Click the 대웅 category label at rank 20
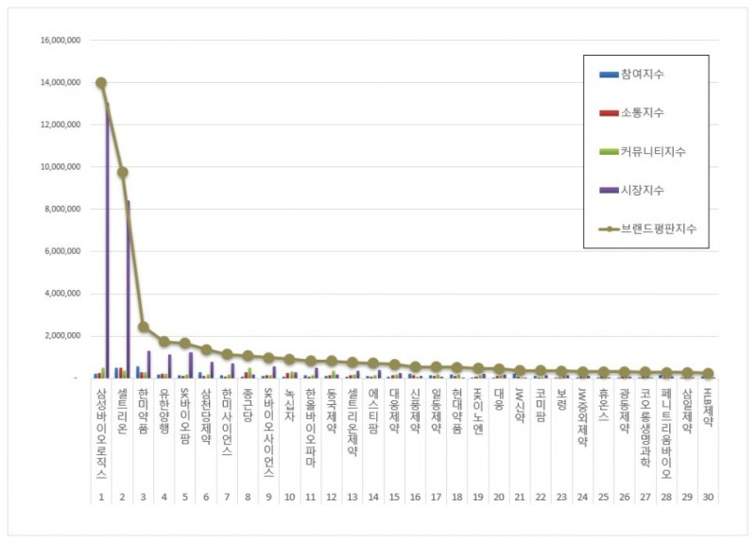Viewport: 756px width, 541px height. click(x=499, y=398)
